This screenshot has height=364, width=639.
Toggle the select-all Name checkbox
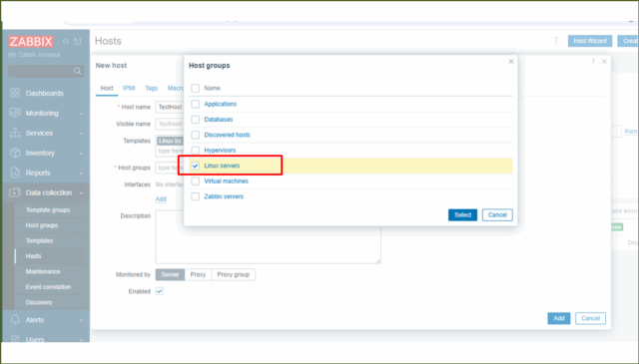click(x=196, y=88)
